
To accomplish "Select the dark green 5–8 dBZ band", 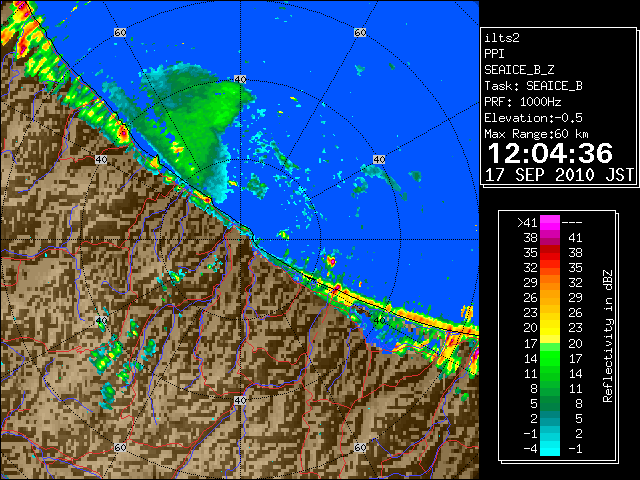I will pos(550,403).
